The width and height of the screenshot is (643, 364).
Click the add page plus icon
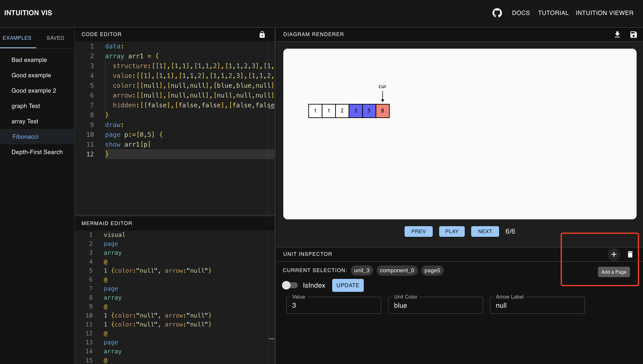click(x=614, y=254)
